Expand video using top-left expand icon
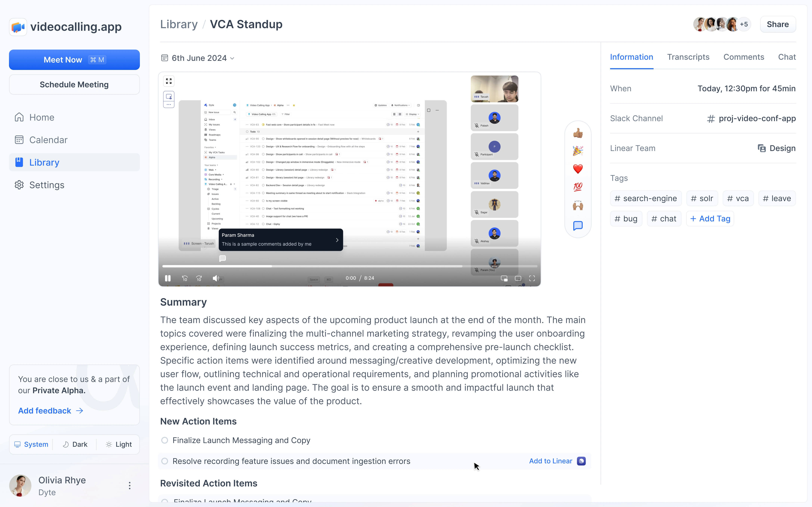Image resolution: width=812 pixels, height=507 pixels. pos(169,81)
